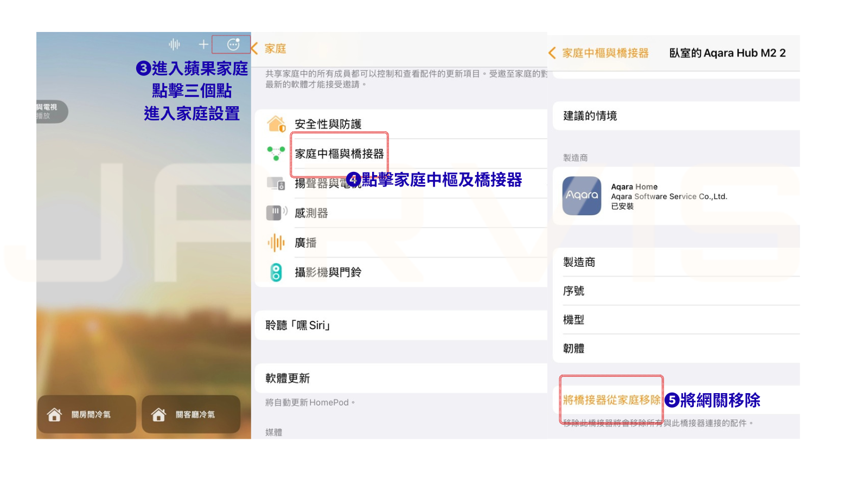
Task: Run the 關房間冷氣 scene
Action: tap(87, 414)
